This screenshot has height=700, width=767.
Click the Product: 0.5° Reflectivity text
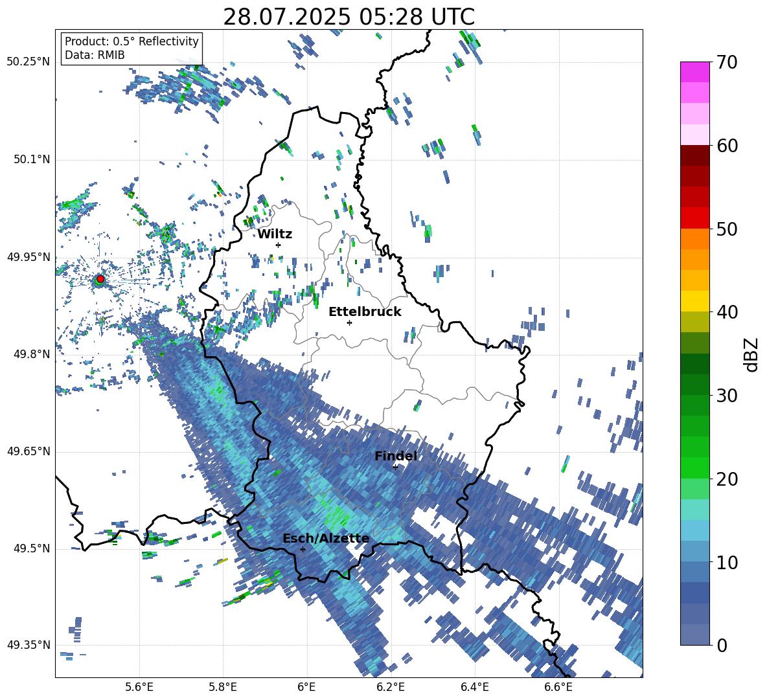coord(132,41)
